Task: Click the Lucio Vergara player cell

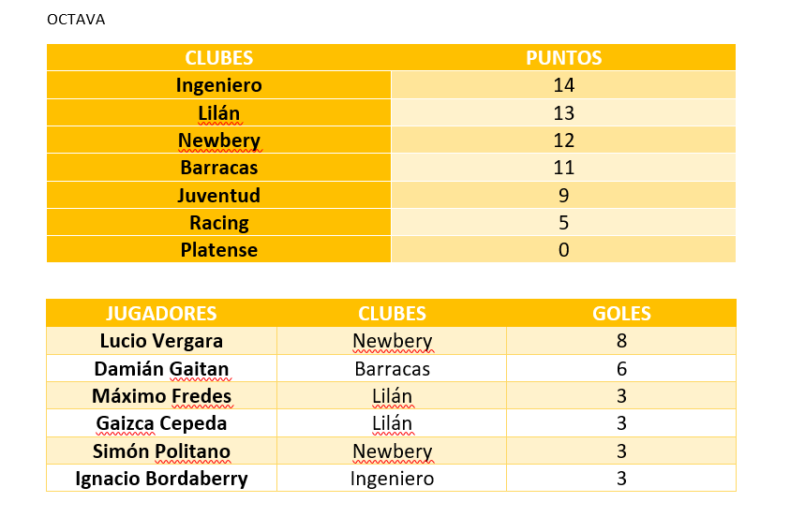Action: click(x=161, y=341)
